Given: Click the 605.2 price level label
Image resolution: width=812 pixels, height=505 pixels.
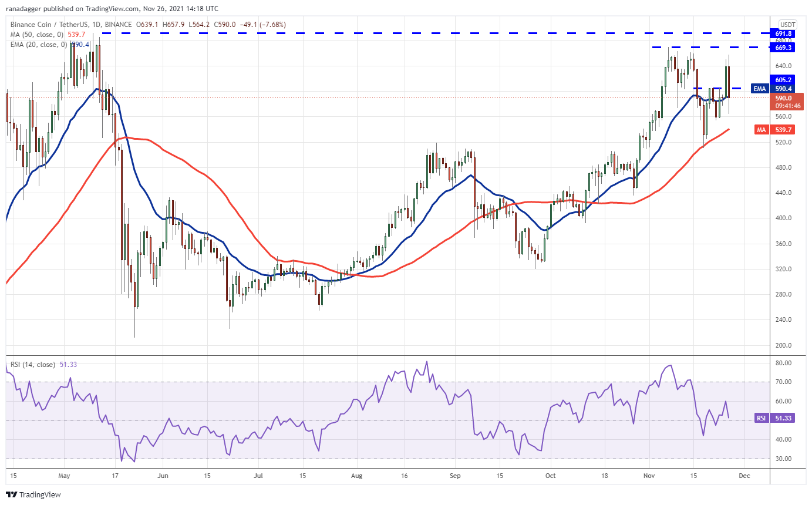Looking at the screenshot, I should [x=784, y=80].
